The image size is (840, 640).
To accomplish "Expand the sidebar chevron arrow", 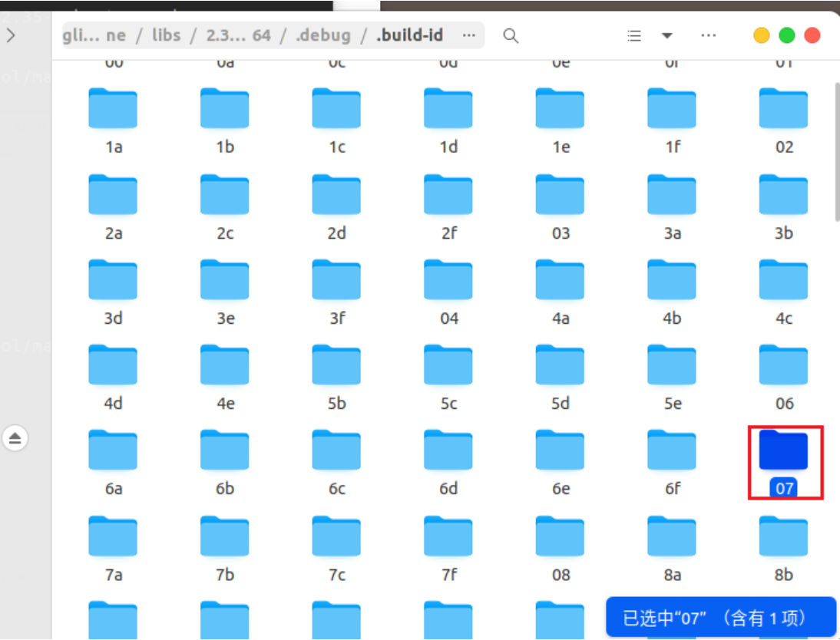I will pyautogui.click(x=11, y=35).
